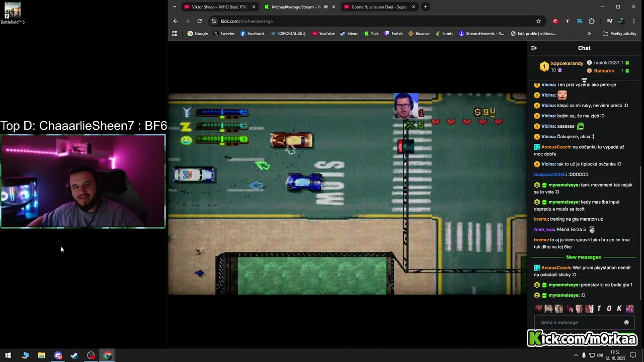Open bremu's username in the trening message
Screen dimensions: 644x362
541,219
